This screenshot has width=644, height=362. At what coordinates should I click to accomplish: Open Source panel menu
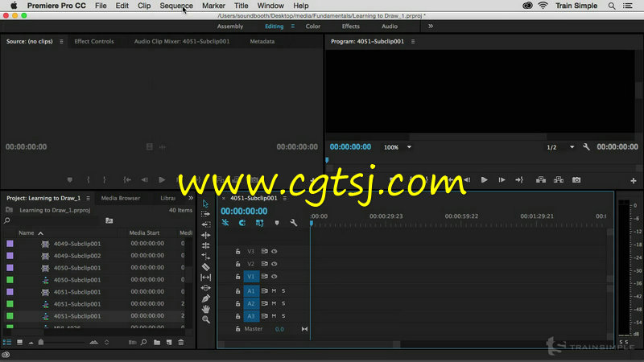pyautogui.click(x=61, y=42)
